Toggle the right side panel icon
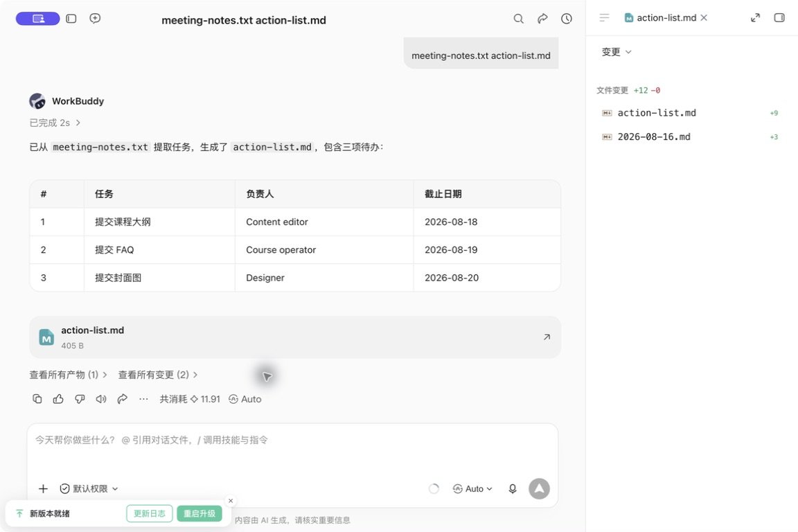 coord(779,18)
